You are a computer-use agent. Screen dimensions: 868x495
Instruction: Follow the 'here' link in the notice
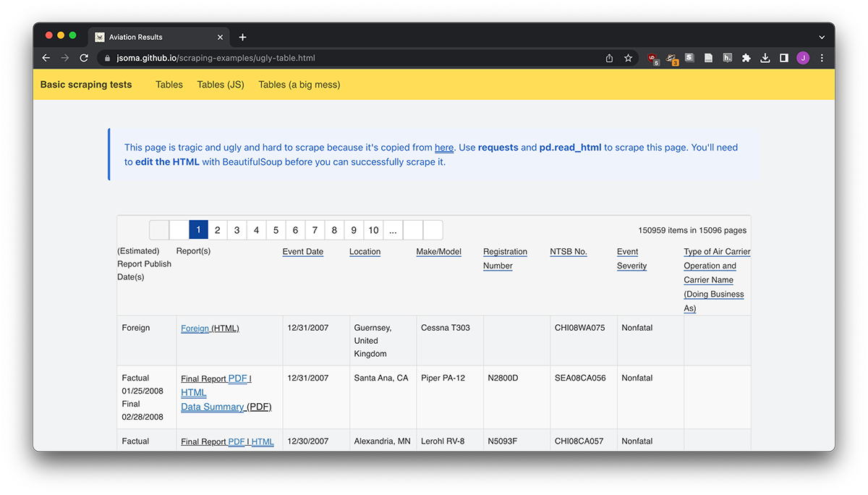444,148
